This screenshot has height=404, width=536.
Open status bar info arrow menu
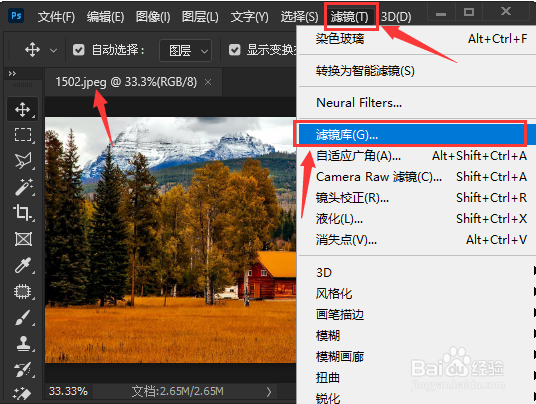pos(269,392)
